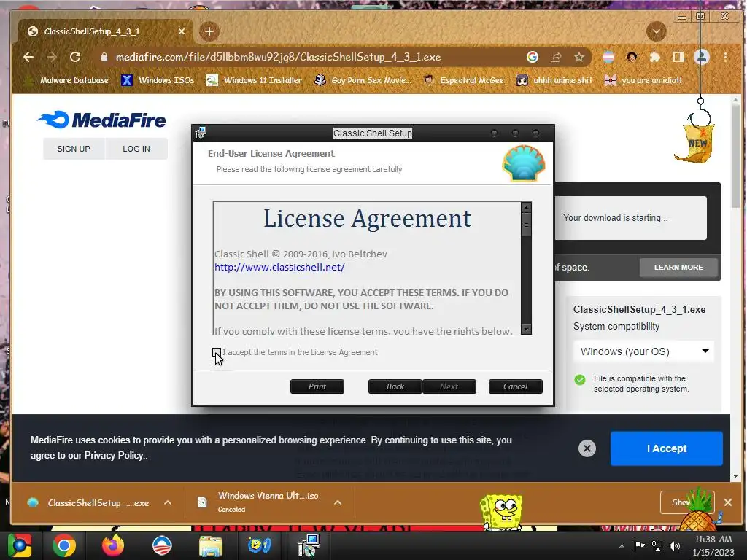Reload the MediaFire page
This screenshot has width=747, height=560.
(75, 57)
